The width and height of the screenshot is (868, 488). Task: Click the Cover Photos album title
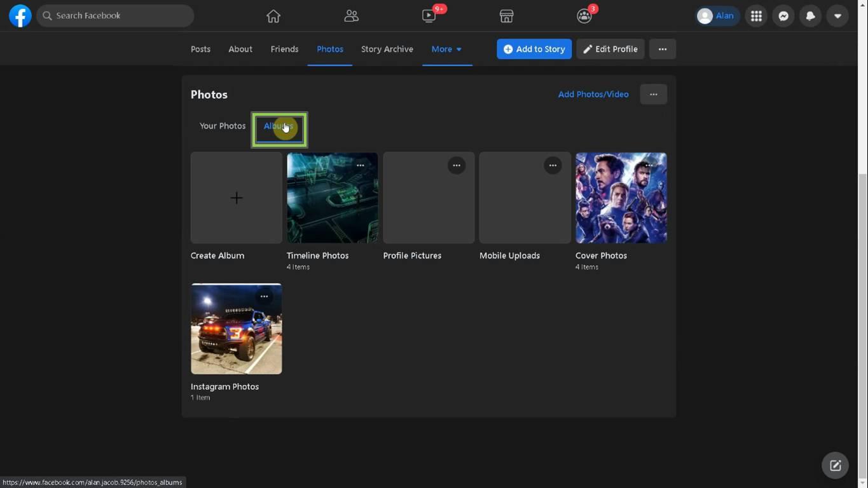601,255
